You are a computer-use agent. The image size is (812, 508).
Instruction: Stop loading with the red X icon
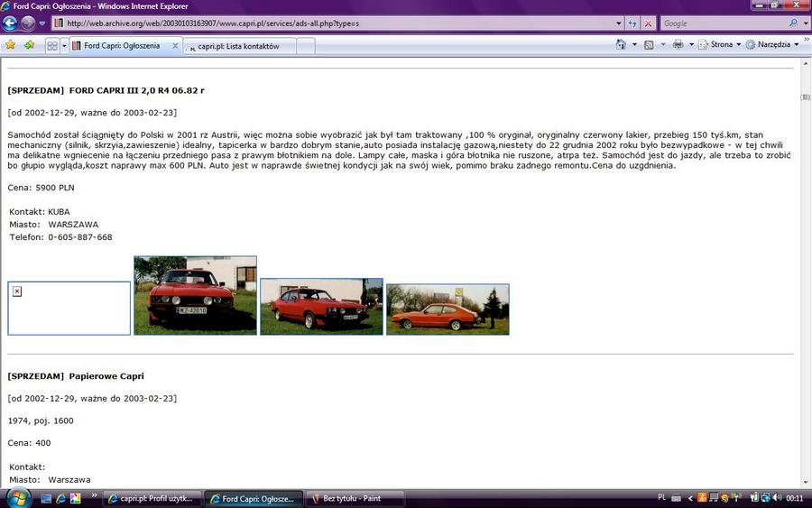(x=648, y=23)
